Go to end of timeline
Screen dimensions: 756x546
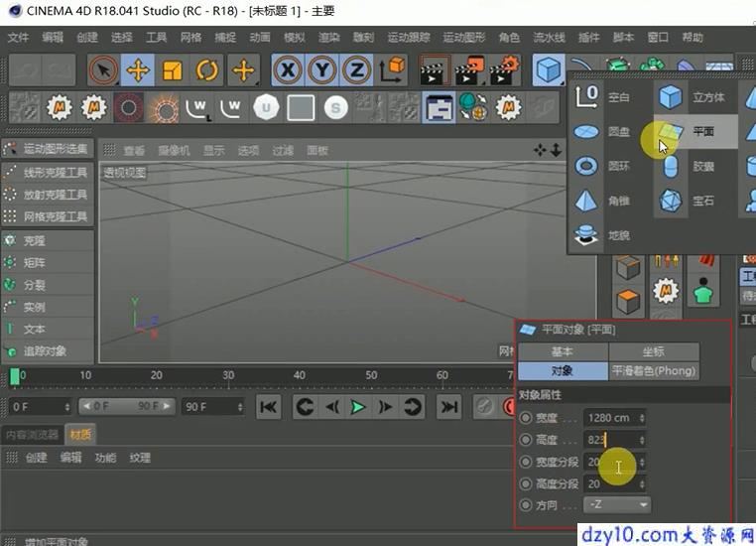tap(448, 408)
